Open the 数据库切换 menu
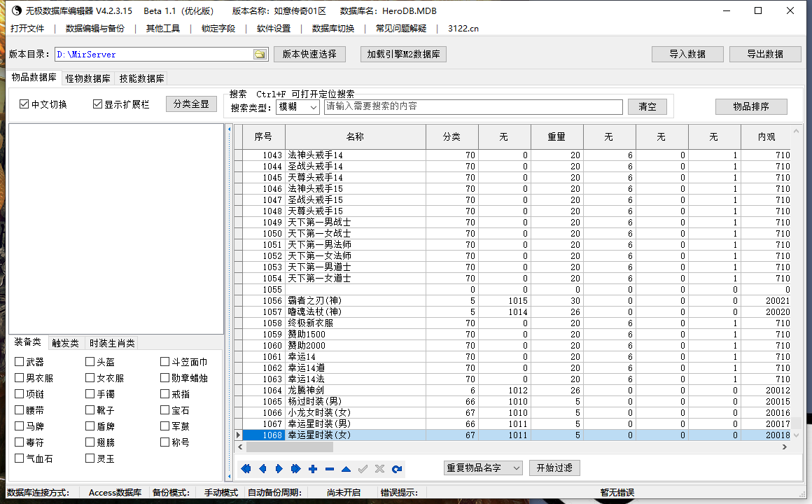Viewport: 812px width, 504px height. (333, 29)
